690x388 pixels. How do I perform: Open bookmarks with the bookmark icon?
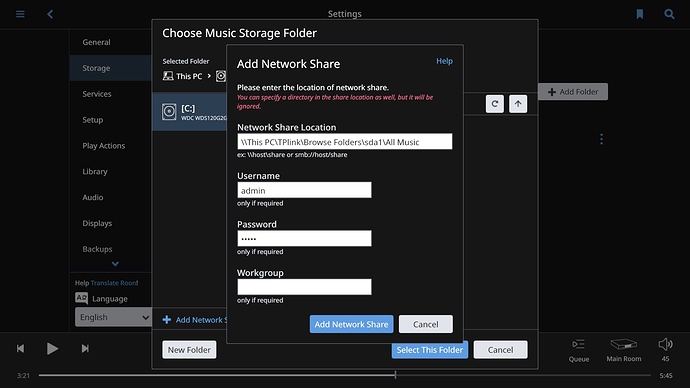point(640,14)
